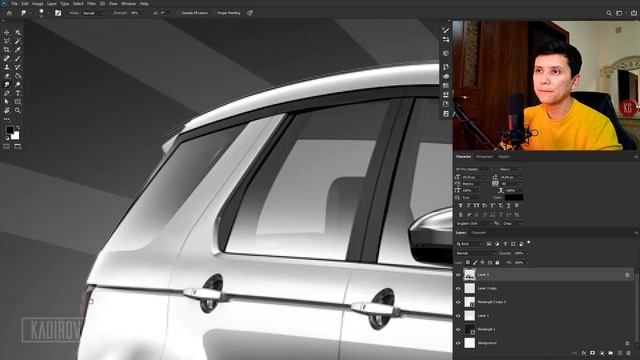The height and width of the screenshot is (360, 640).
Task: Select the Dodge tool
Action: [18, 84]
